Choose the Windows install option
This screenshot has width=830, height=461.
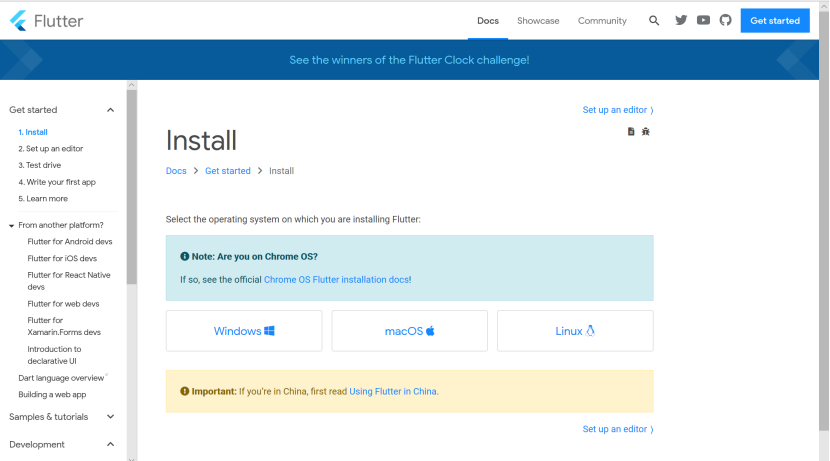[244, 331]
